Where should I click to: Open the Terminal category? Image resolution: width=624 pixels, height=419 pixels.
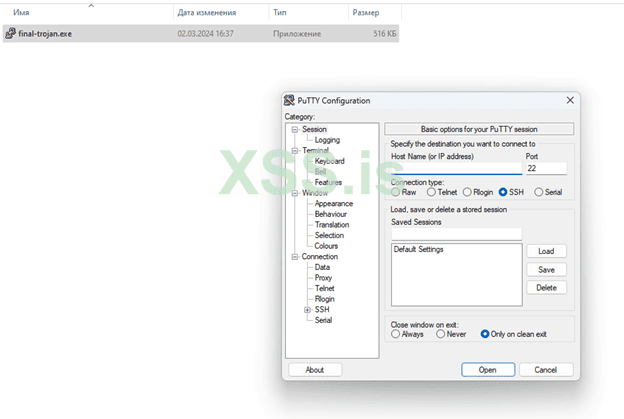[315, 150]
